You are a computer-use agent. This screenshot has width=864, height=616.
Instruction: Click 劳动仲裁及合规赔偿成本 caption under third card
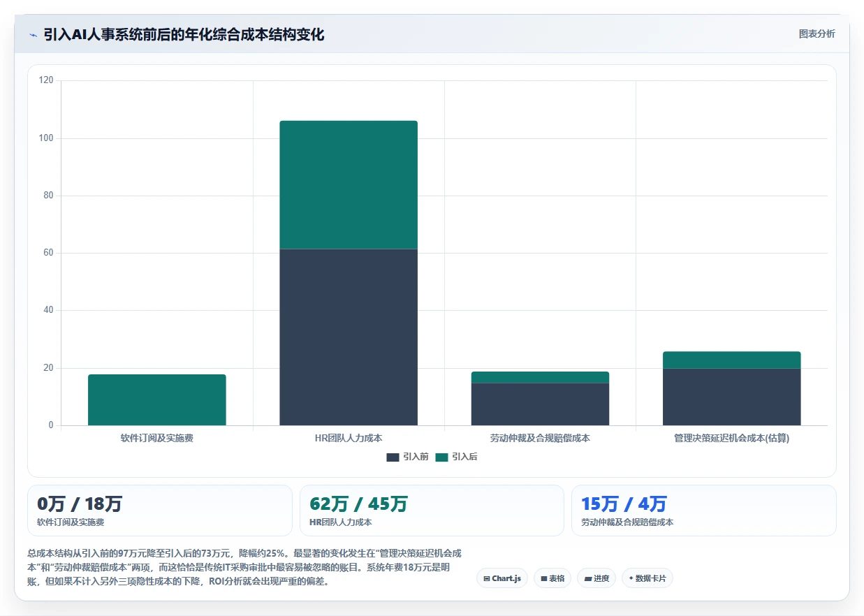point(627,522)
